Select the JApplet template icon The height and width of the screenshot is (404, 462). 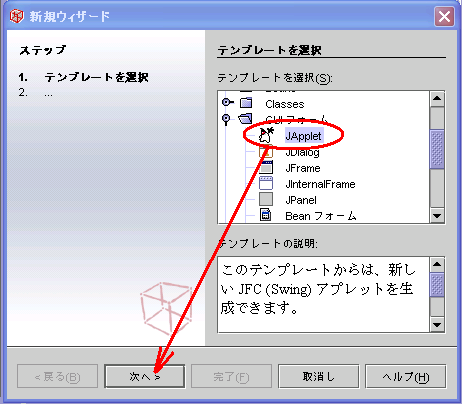click(266, 135)
